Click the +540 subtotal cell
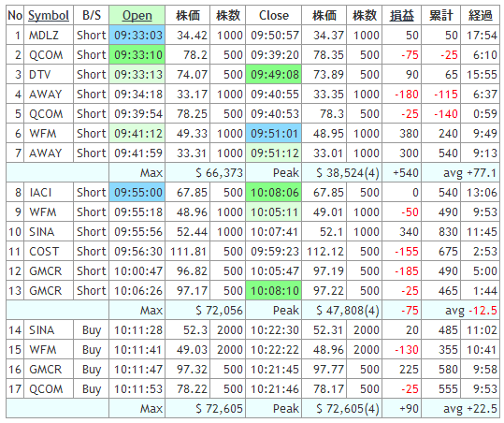 coord(401,173)
